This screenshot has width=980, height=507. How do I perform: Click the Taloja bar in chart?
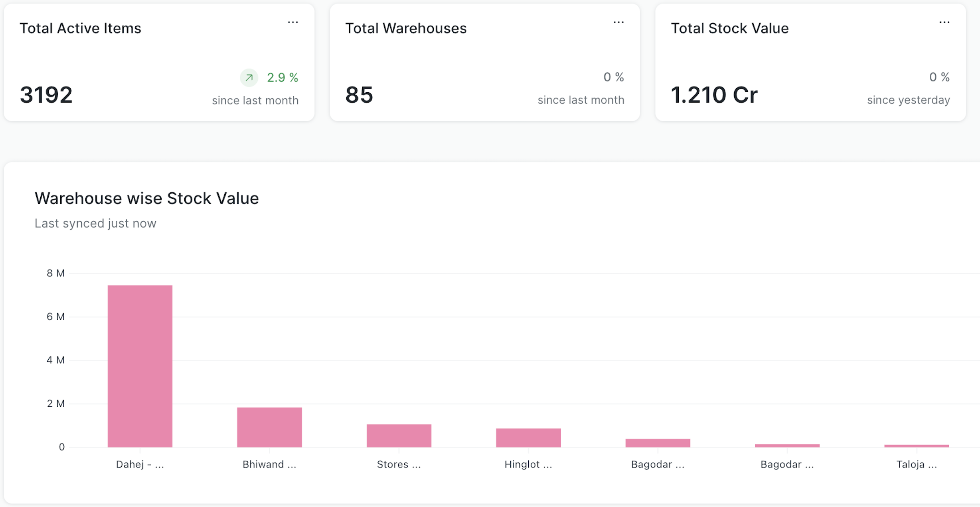coord(917,446)
